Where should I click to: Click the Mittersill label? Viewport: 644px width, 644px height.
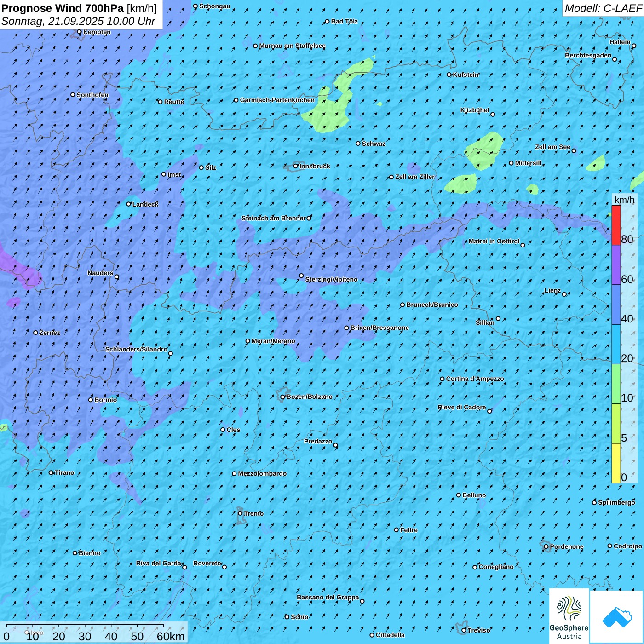point(528,163)
